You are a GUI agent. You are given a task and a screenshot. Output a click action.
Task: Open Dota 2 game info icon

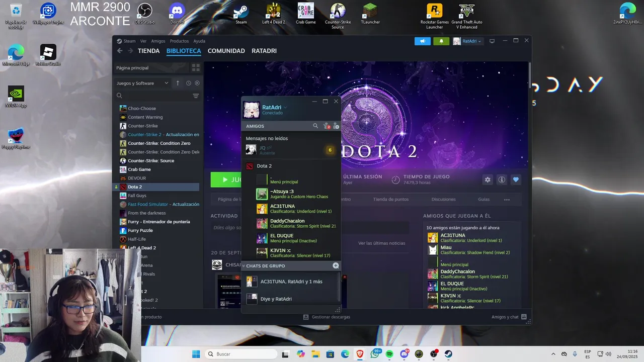click(x=502, y=179)
